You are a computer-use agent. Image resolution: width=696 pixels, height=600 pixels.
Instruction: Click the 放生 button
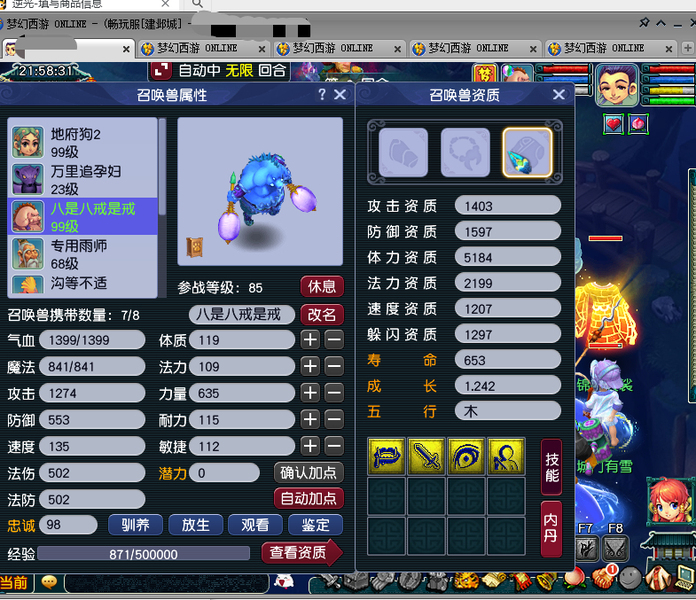(x=195, y=525)
